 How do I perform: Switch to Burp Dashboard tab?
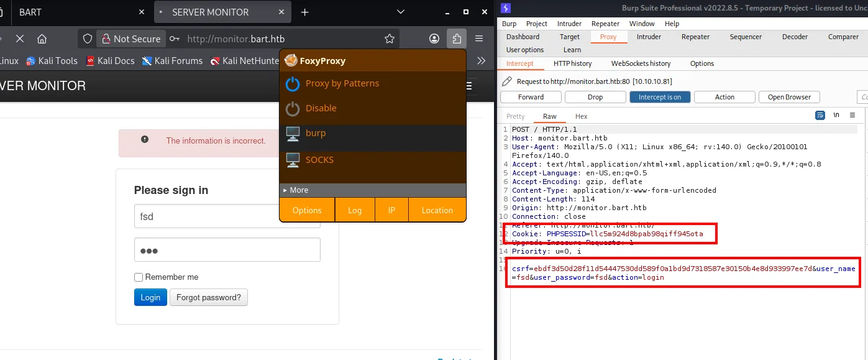pos(523,37)
